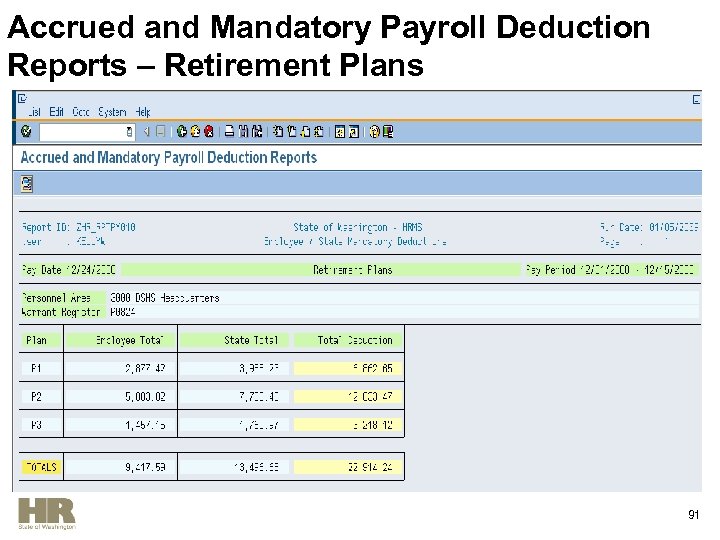Open the System menu

click(x=112, y=112)
